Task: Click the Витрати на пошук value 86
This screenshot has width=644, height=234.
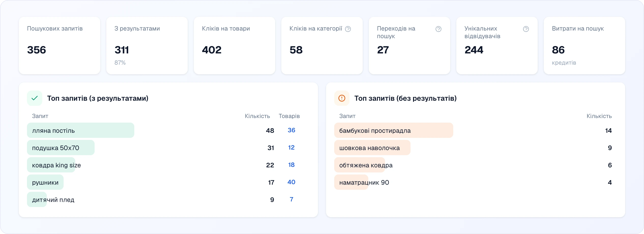Action: (x=558, y=50)
